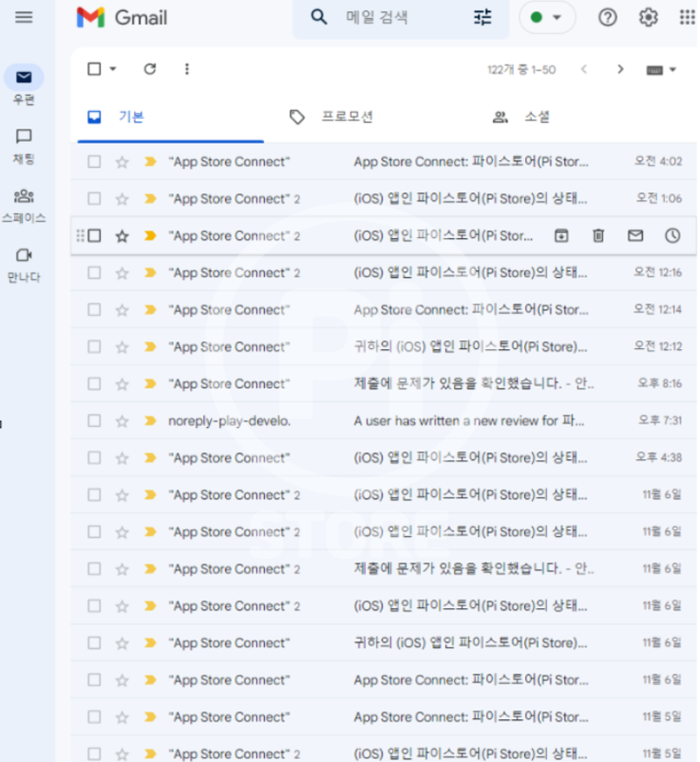700x762 pixels.
Task: Select the email received at 오전 4:02
Action: (x=94, y=161)
